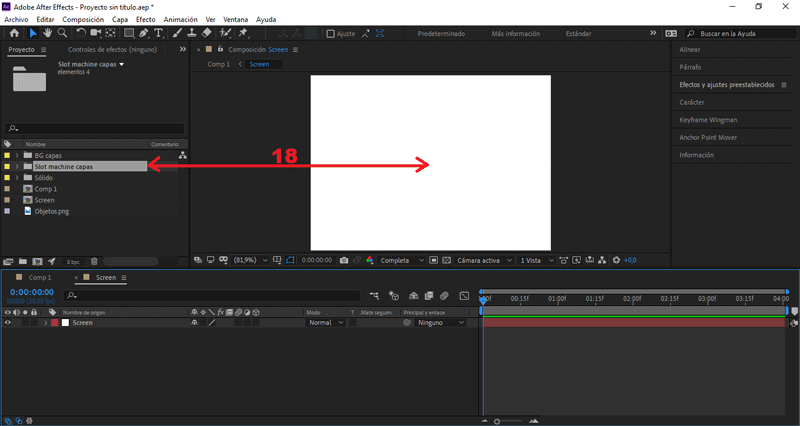Show channel and color management settings

[370, 260]
